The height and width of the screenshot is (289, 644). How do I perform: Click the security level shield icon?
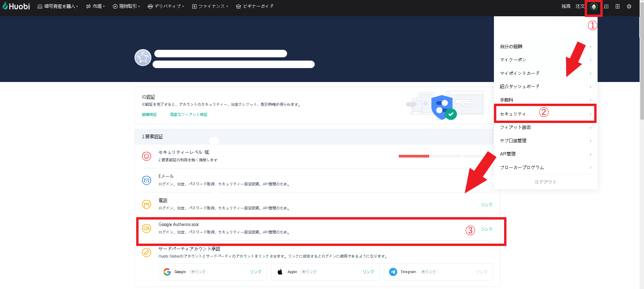[146, 156]
